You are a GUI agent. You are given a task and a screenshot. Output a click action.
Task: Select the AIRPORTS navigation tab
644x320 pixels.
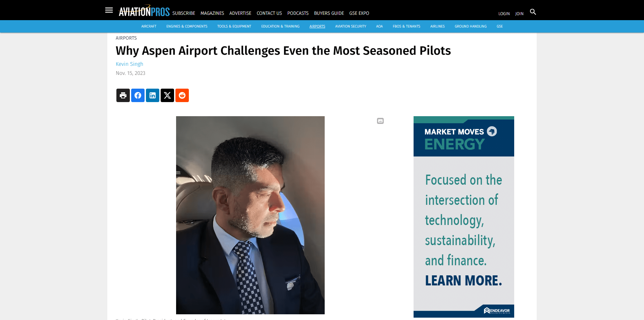(x=317, y=26)
